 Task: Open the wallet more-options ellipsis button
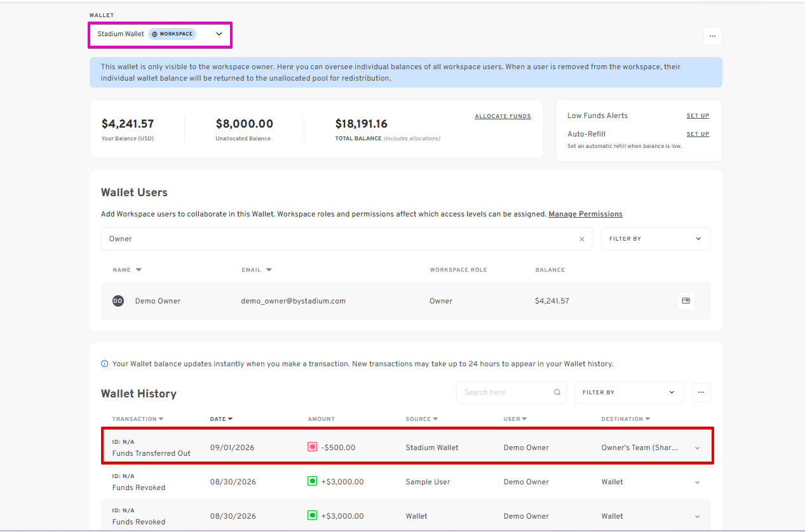coord(712,36)
